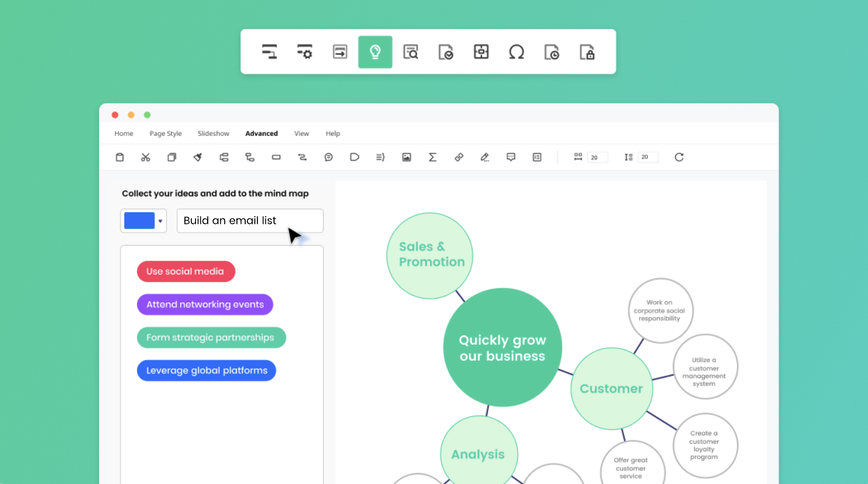Select the 'Leverage global platforms' idea tag
Screen dimensions: 868x484
(x=207, y=371)
